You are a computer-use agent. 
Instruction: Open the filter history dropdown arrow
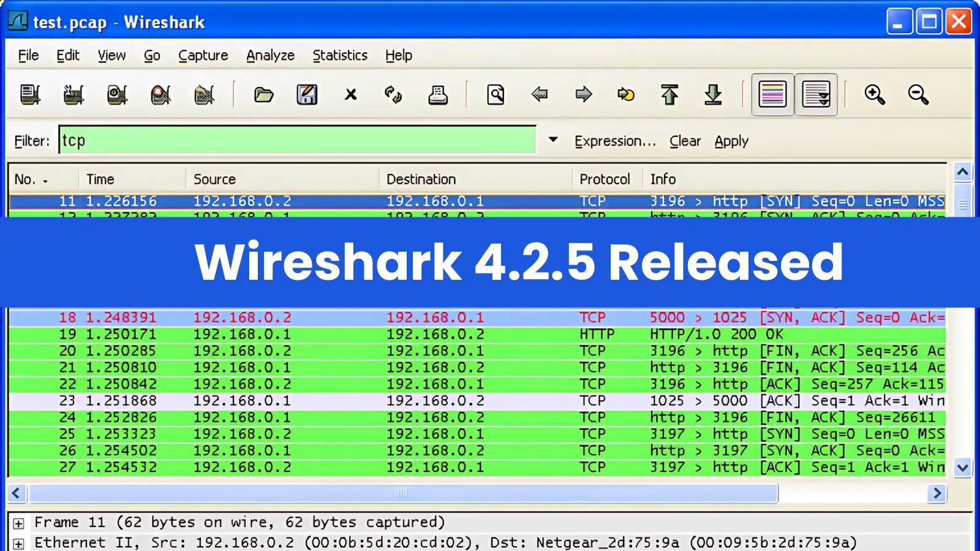[x=553, y=140]
